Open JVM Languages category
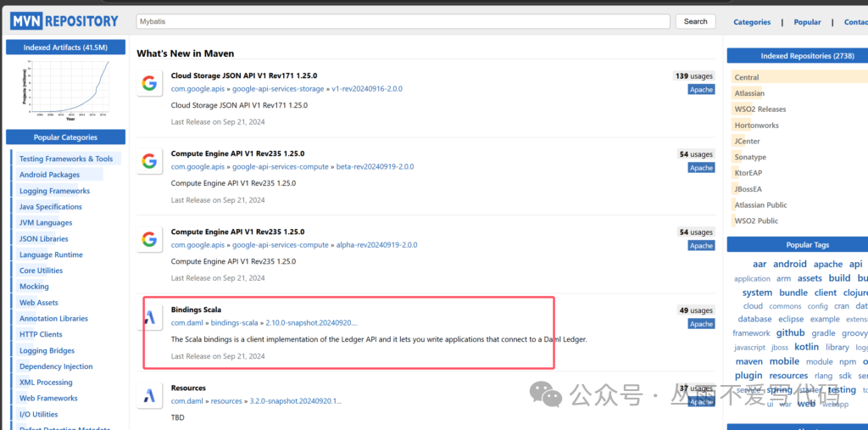The height and width of the screenshot is (430, 868). click(46, 223)
